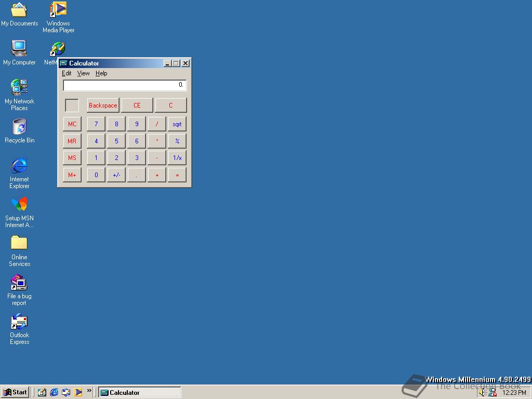This screenshot has width=532, height=399.
Task: Click the network users tray icon
Action: pos(493,393)
